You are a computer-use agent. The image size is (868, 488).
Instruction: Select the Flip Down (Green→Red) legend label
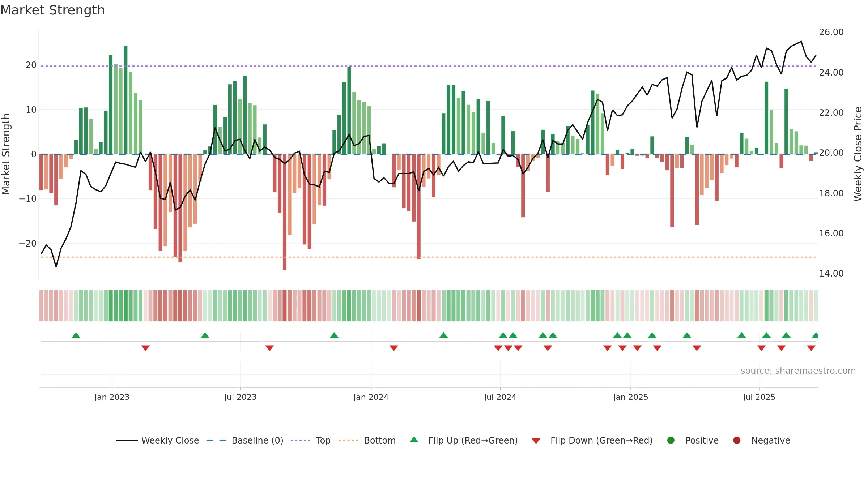coord(601,440)
